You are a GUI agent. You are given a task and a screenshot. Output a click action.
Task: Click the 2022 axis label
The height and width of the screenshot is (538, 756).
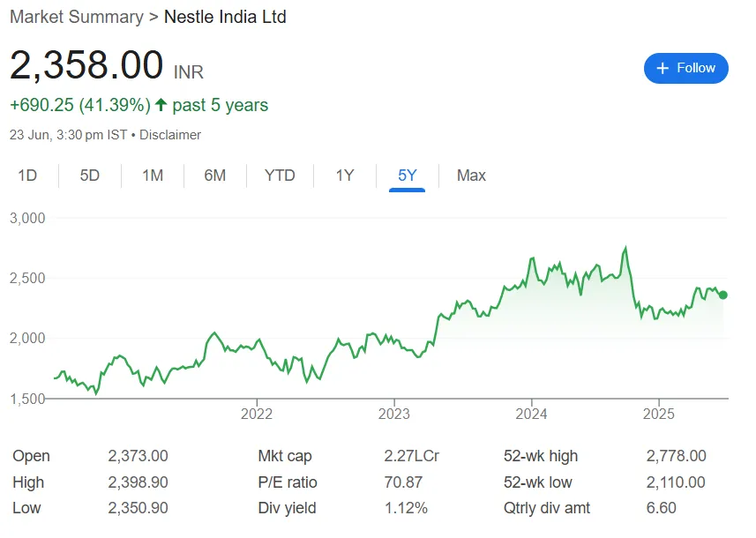pyautogui.click(x=257, y=414)
